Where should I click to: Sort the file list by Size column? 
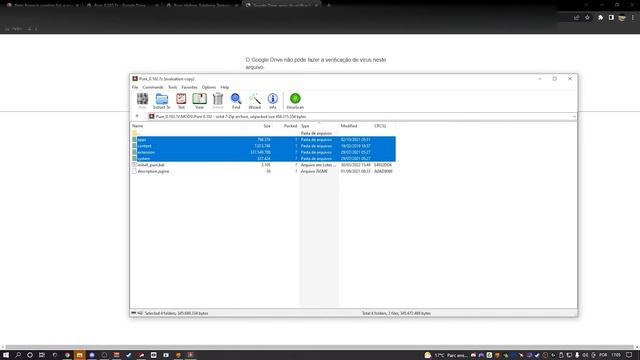coord(266,126)
